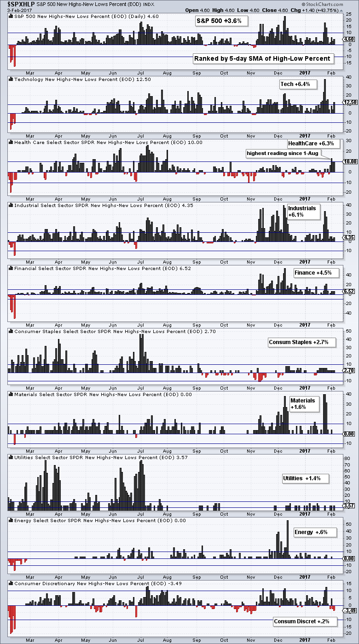Click the legend marker beside the Health Care panel title
Screen dimensions: 359x644
coord(12,142)
